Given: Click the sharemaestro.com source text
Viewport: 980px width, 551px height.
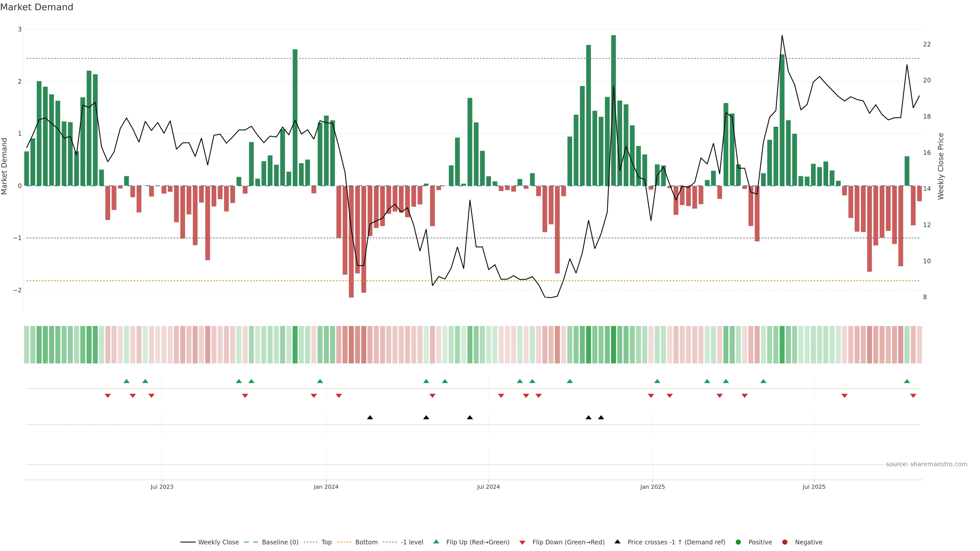Looking at the screenshot, I should point(926,464).
